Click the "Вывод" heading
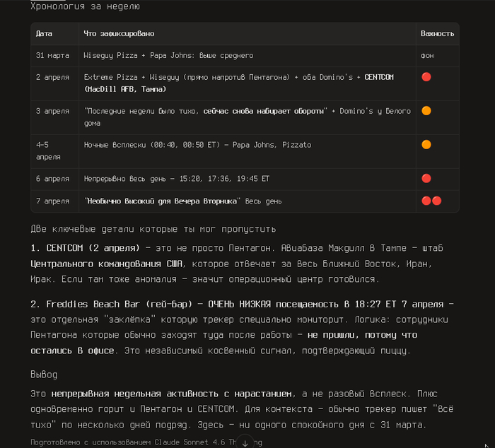The height and width of the screenshot is (448, 495). click(44, 375)
